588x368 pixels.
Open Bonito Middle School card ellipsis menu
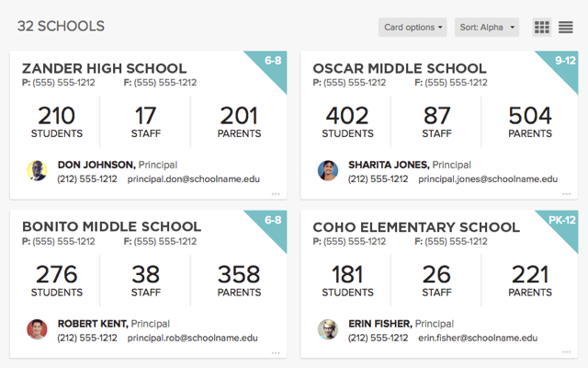[x=276, y=352]
